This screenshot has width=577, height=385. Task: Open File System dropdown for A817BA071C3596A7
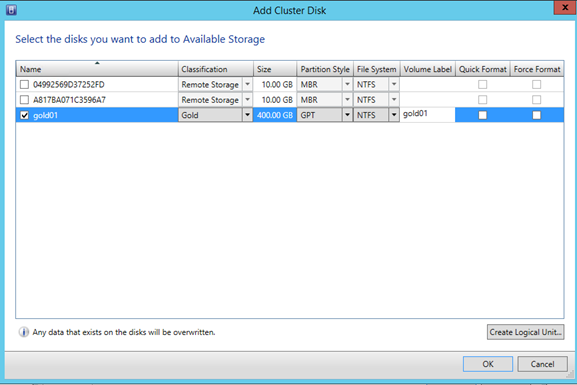tap(394, 100)
